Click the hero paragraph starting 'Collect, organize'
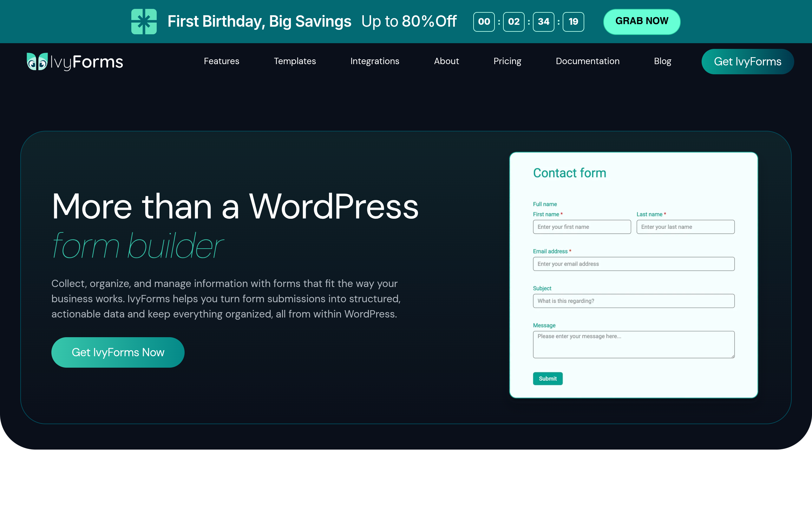Screen dimensions: 812x508 click(226, 299)
